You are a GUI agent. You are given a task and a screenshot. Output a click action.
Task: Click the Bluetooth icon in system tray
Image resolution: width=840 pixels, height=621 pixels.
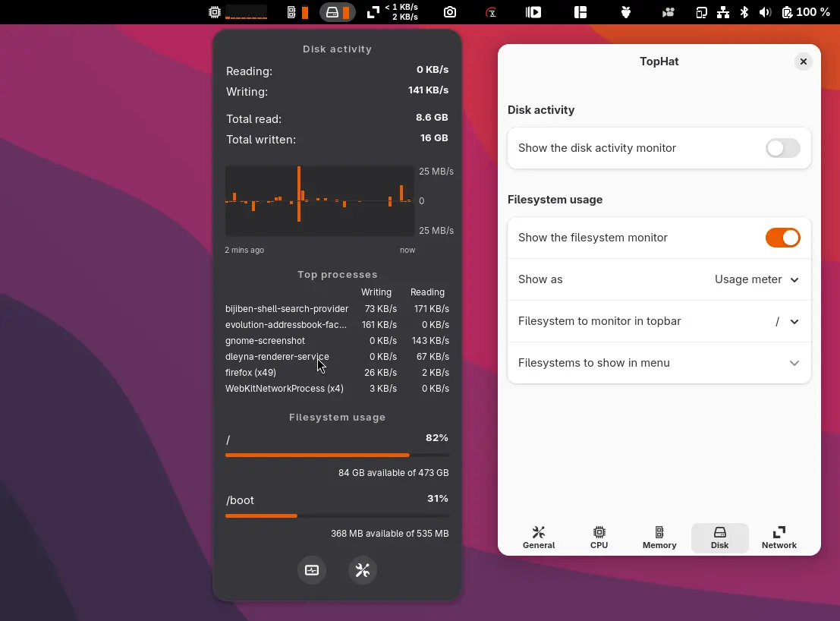coord(744,12)
